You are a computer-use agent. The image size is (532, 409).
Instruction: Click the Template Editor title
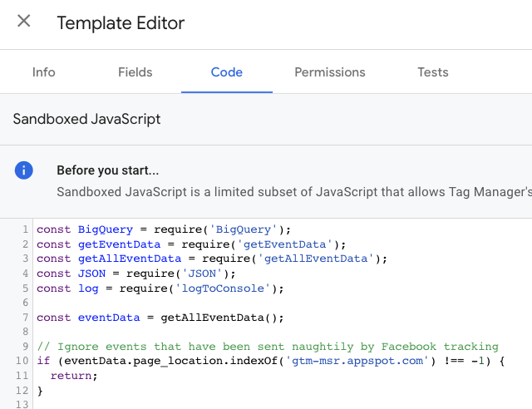click(x=121, y=23)
